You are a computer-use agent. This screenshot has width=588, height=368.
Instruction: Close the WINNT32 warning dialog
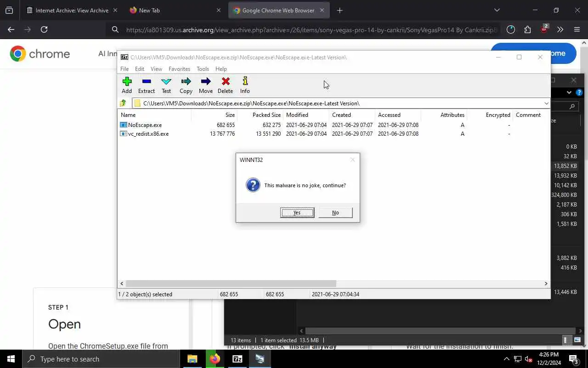[x=352, y=160]
